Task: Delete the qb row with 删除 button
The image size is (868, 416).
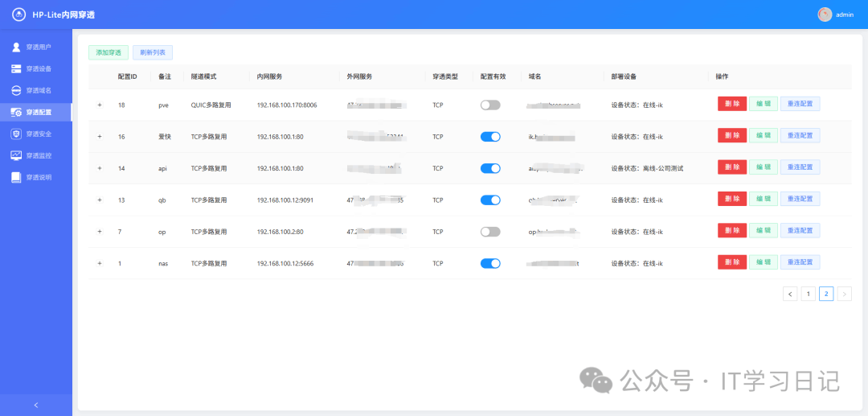Action: [731, 200]
